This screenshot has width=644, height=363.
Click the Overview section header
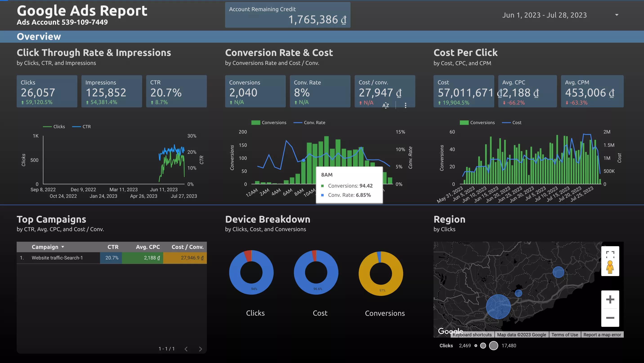(x=39, y=37)
